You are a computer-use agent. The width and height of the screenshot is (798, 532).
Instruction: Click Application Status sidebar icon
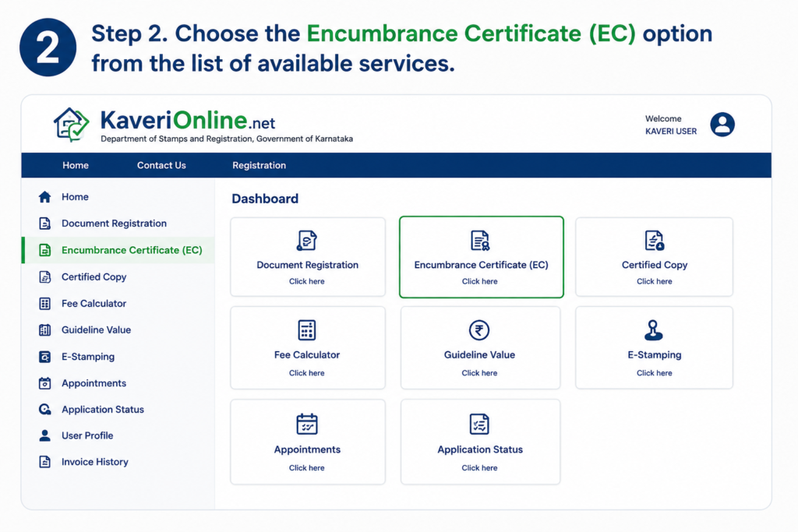coord(44,410)
